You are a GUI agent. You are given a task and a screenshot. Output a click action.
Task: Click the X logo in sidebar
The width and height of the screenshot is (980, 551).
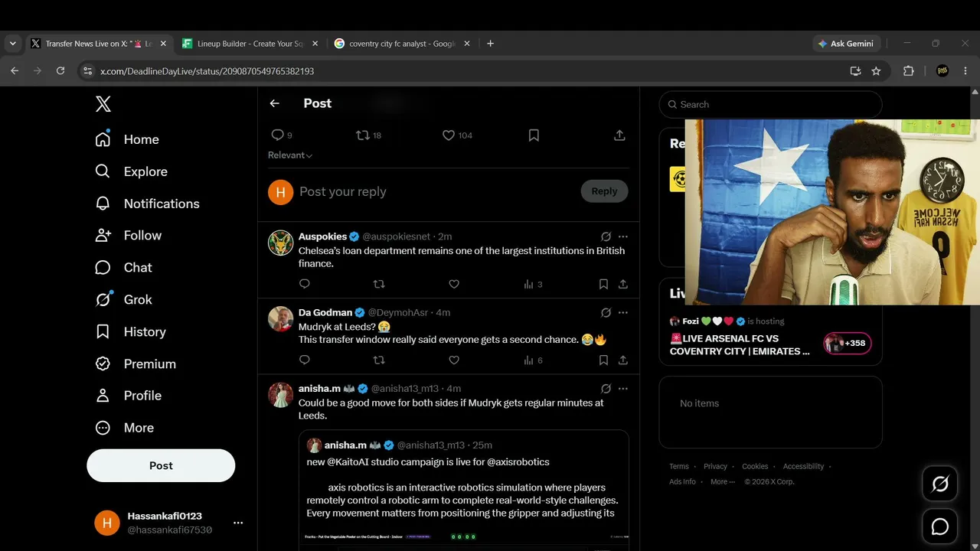point(103,104)
